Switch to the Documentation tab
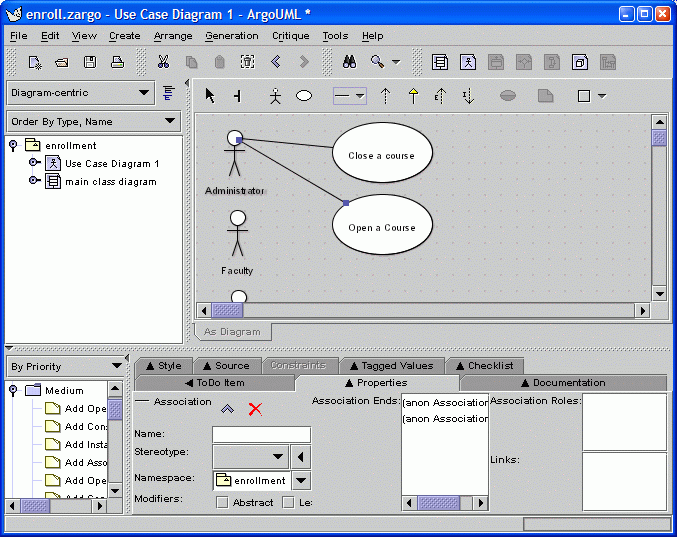The width and height of the screenshot is (677, 537). (x=563, y=382)
